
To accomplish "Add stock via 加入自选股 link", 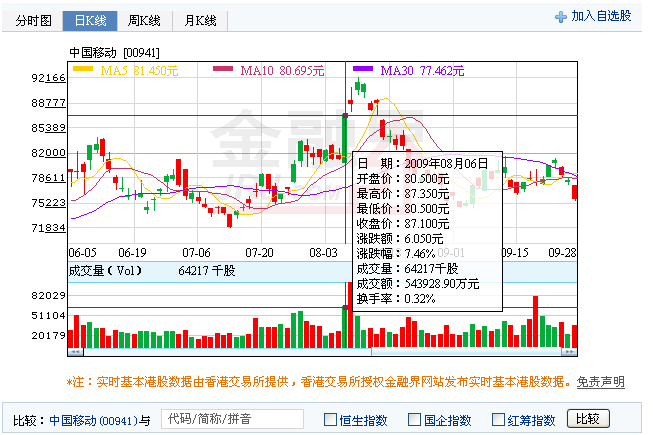I will pyautogui.click(x=601, y=16).
